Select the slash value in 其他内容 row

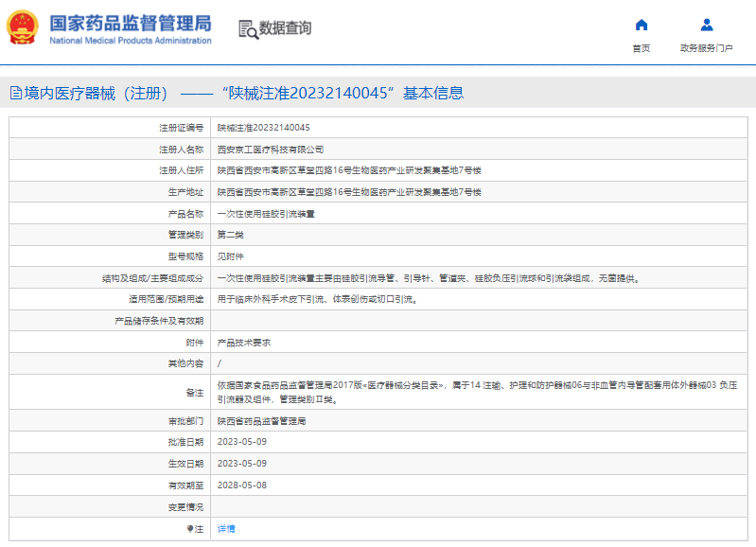click(220, 363)
